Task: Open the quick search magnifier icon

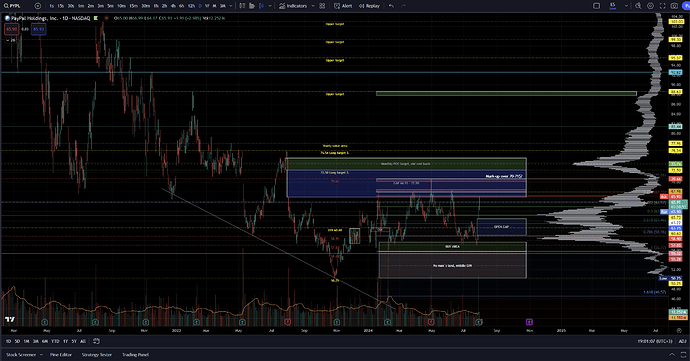Action: click(638, 6)
